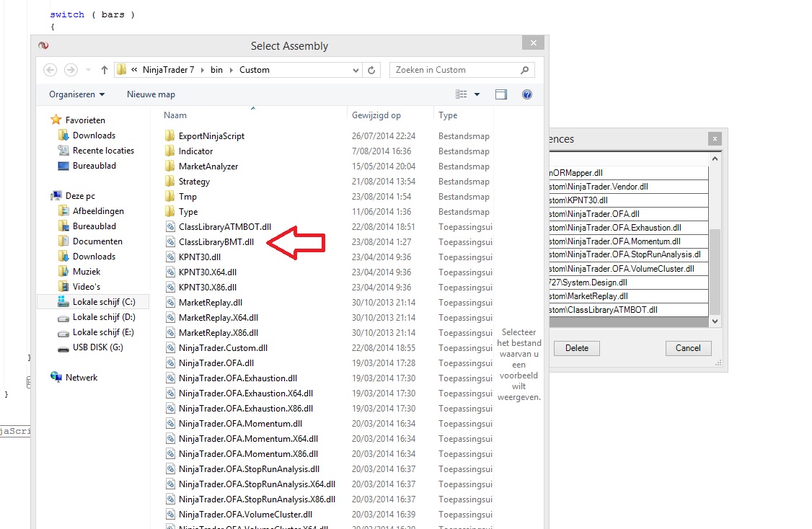Sort by Gewijzigd op column
This screenshot has width=812, height=529.
[x=376, y=115]
